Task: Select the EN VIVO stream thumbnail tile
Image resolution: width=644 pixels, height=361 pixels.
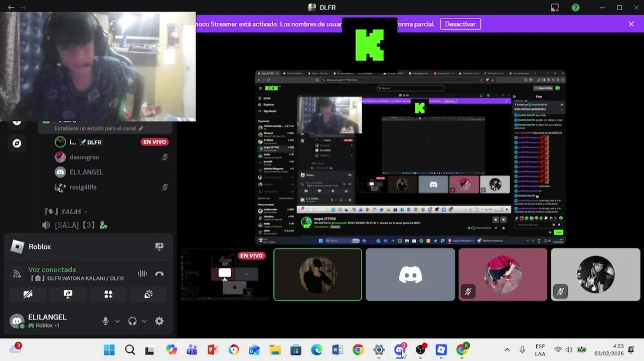Action: point(225,274)
